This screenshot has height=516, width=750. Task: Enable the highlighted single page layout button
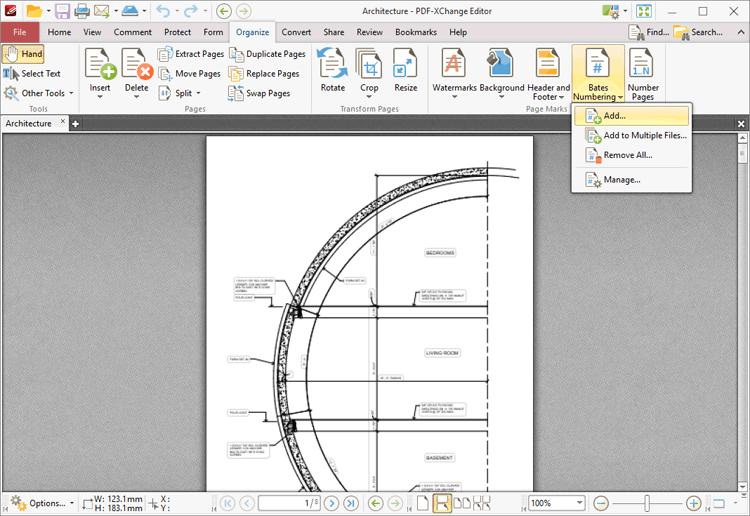pyautogui.click(x=441, y=503)
